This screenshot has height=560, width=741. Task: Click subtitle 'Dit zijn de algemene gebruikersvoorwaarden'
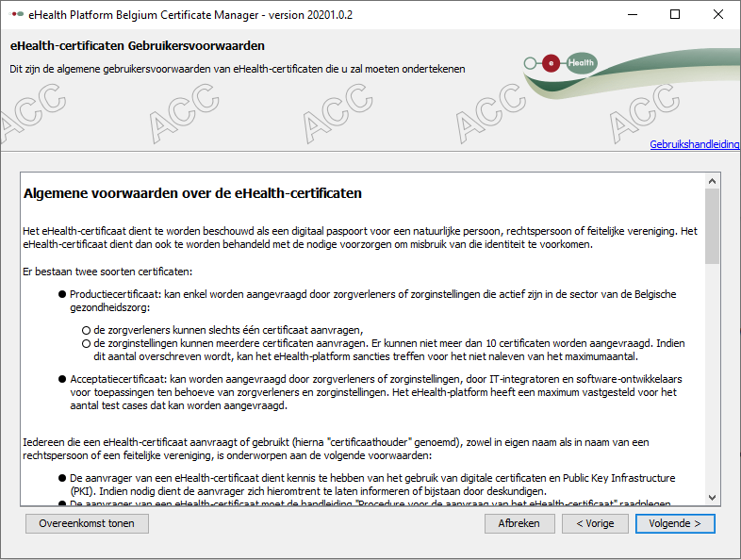(x=238, y=69)
